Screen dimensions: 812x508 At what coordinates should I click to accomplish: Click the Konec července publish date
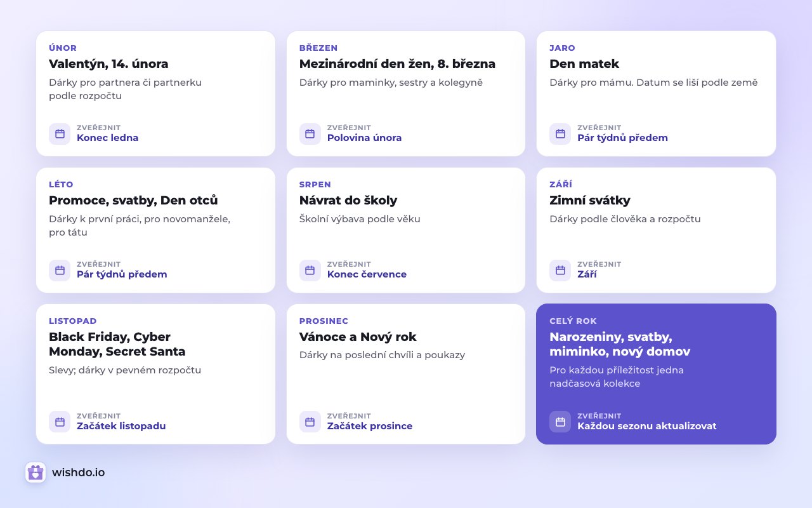click(367, 274)
